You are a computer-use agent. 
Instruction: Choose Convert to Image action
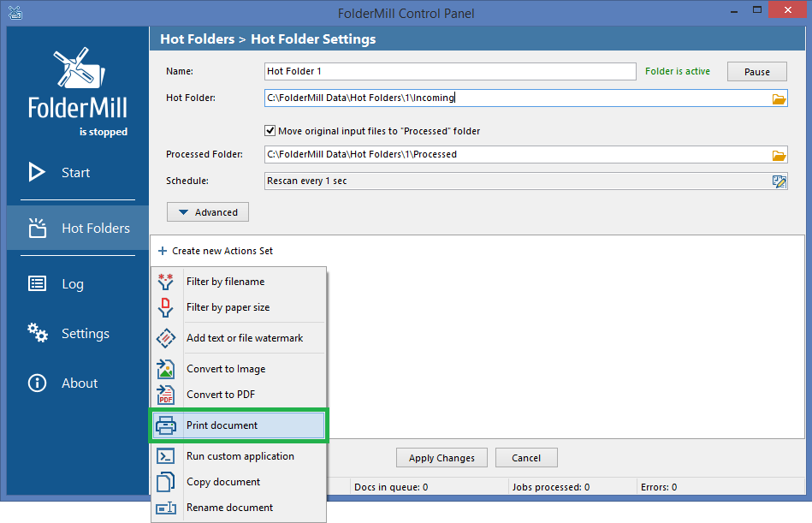239,369
